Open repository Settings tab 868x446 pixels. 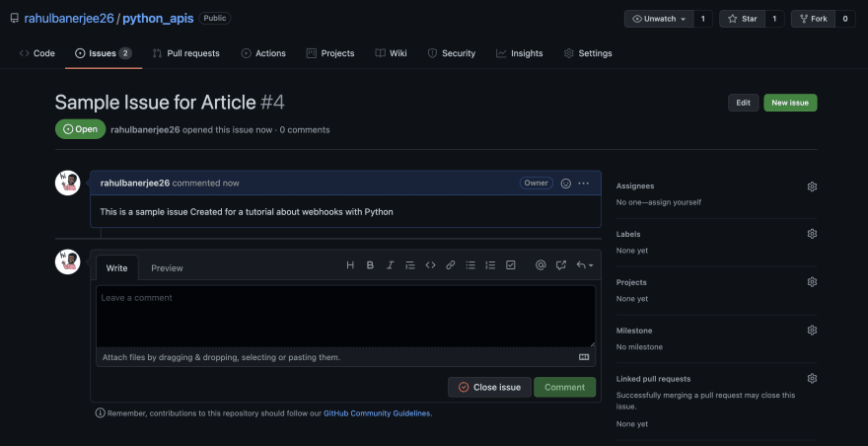588,53
